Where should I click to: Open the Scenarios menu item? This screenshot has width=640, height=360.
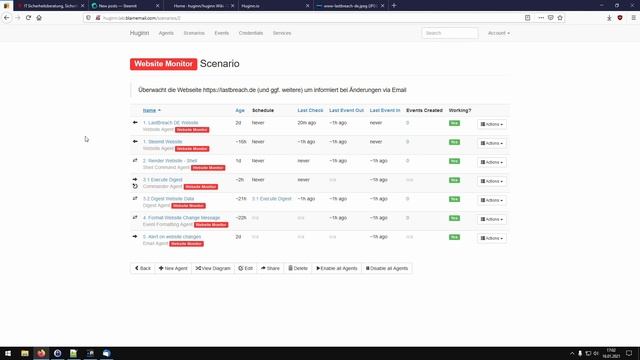[x=194, y=33]
